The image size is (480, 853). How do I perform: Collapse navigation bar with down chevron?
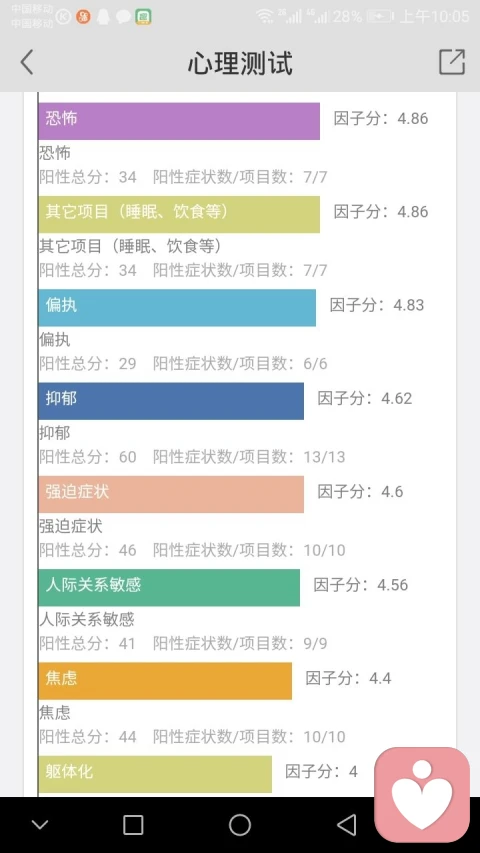pyautogui.click(x=40, y=825)
